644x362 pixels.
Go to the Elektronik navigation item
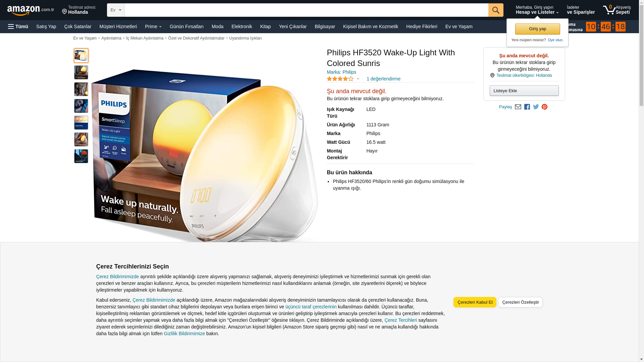pos(241,26)
